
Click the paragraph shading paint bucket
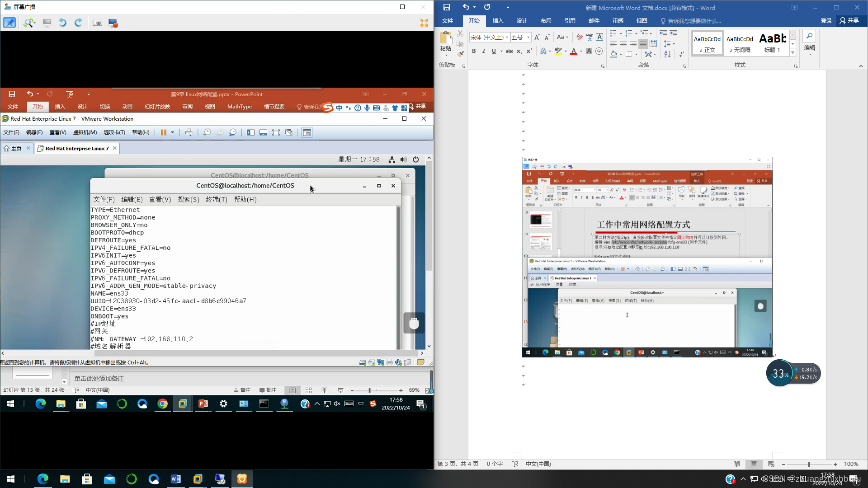coord(613,54)
